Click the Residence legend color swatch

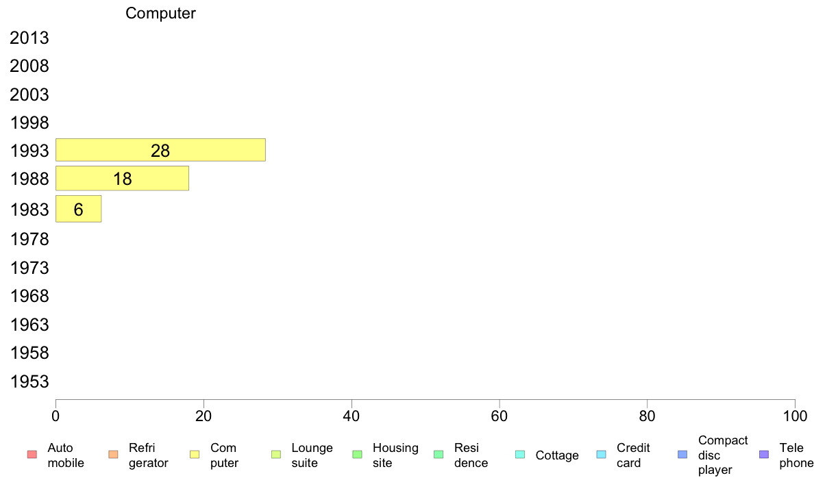(439, 455)
